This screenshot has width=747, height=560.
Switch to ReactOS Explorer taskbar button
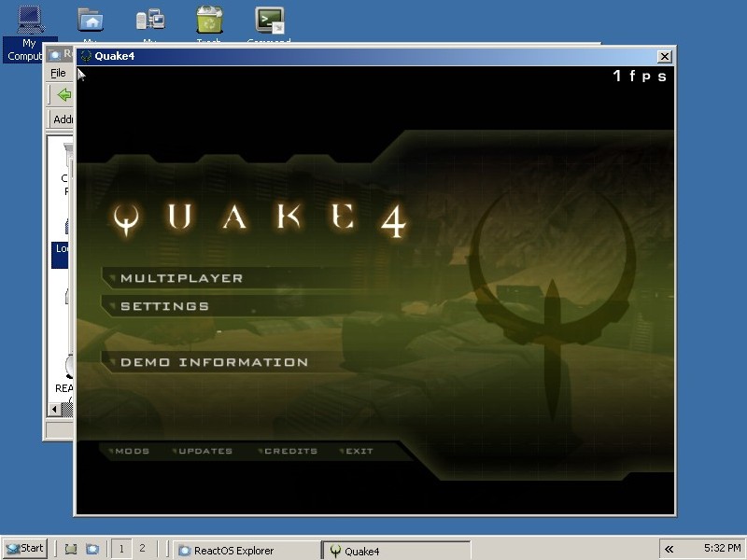(x=247, y=550)
